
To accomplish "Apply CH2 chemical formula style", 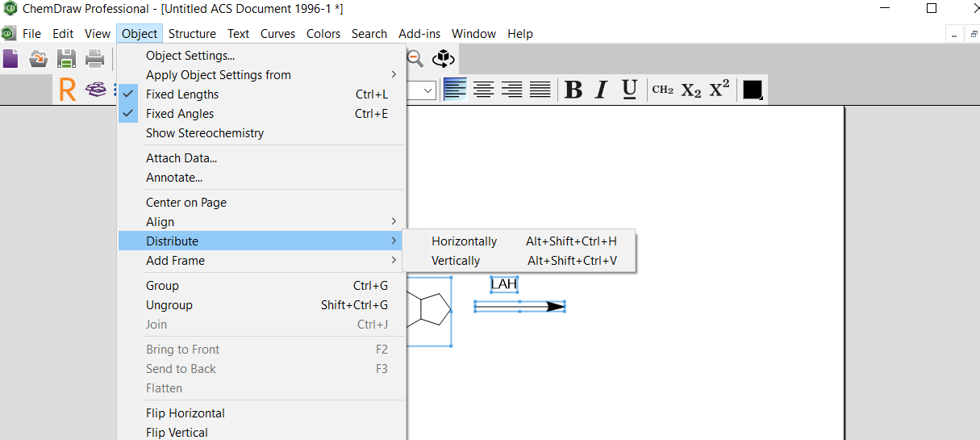I will (663, 90).
